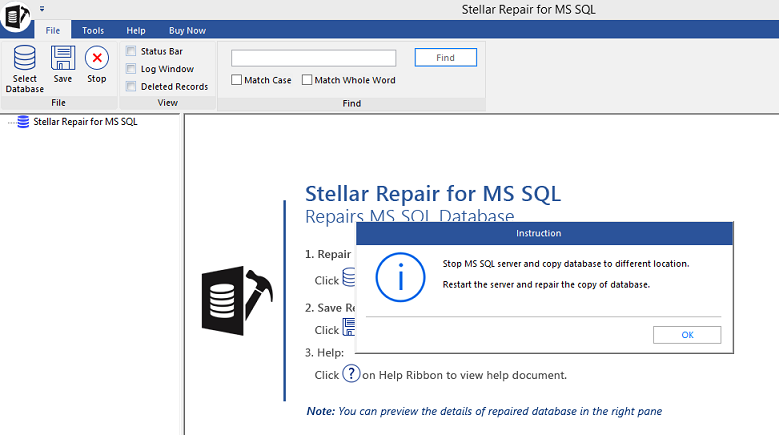
Task: Enable the Match Whole Word checkbox
Action: [x=307, y=79]
